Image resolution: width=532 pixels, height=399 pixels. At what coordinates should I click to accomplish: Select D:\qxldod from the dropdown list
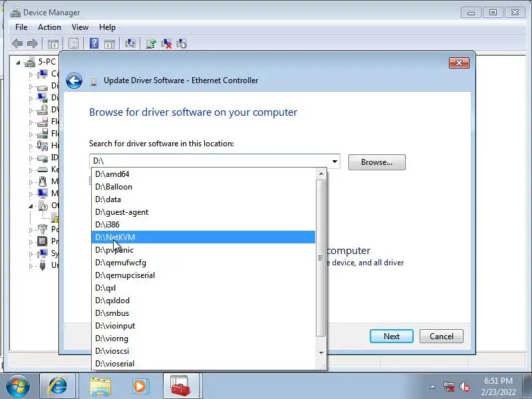[203, 301]
